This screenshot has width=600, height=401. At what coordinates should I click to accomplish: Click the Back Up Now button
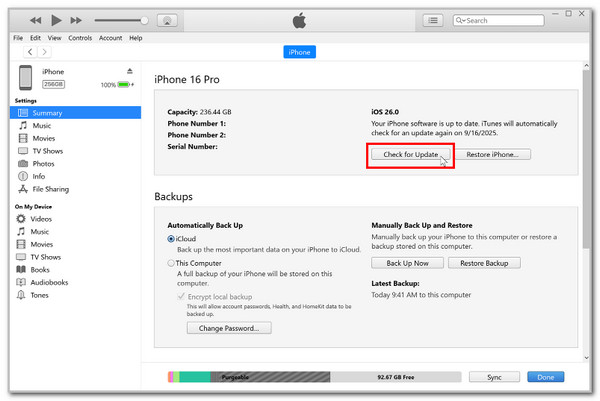click(x=407, y=263)
